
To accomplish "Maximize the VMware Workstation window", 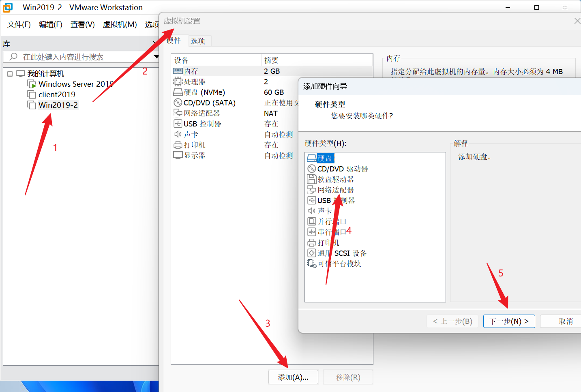I will pos(536,7).
